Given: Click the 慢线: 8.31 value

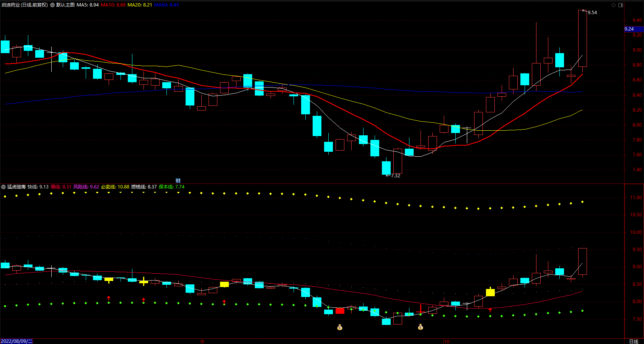Looking at the screenshot, I should pos(61,187).
